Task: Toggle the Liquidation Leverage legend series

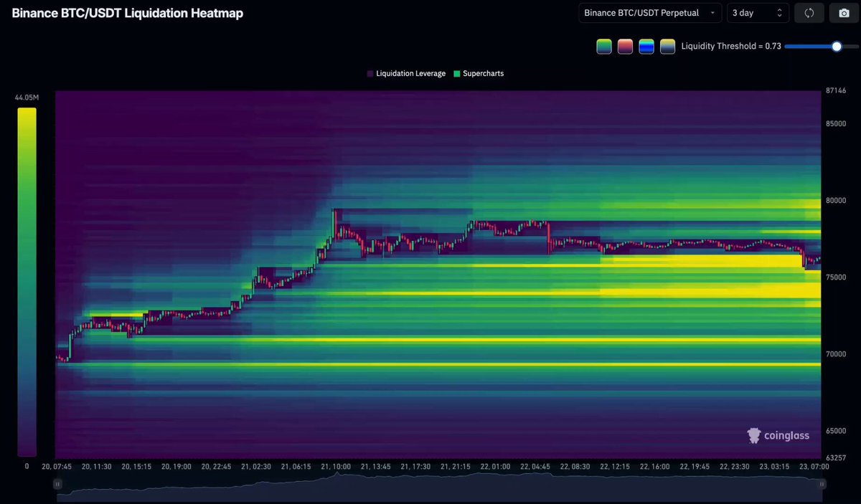Action: click(406, 73)
